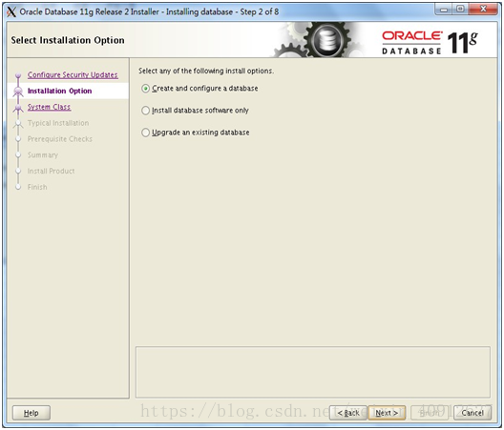The height and width of the screenshot is (430, 504).
Task: Click the empty message box at the bottom
Action: pyautogui.click(x=313, y=372)
